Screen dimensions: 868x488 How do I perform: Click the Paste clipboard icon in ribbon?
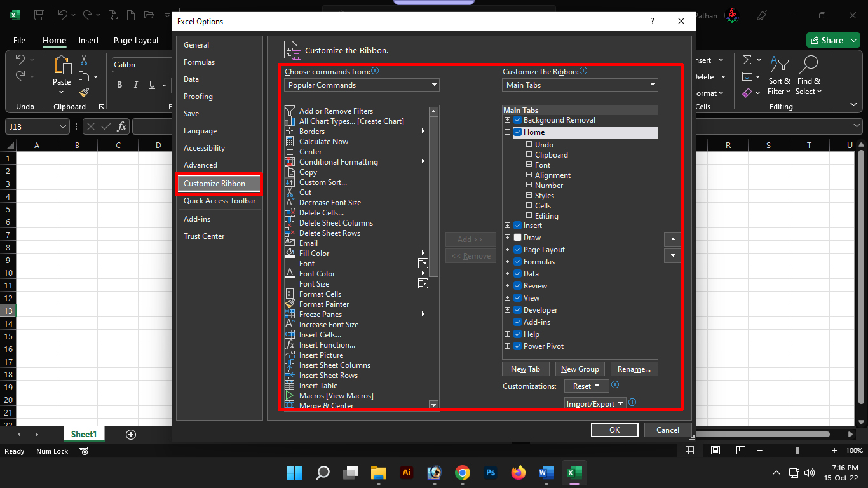[x=62, y=65]
